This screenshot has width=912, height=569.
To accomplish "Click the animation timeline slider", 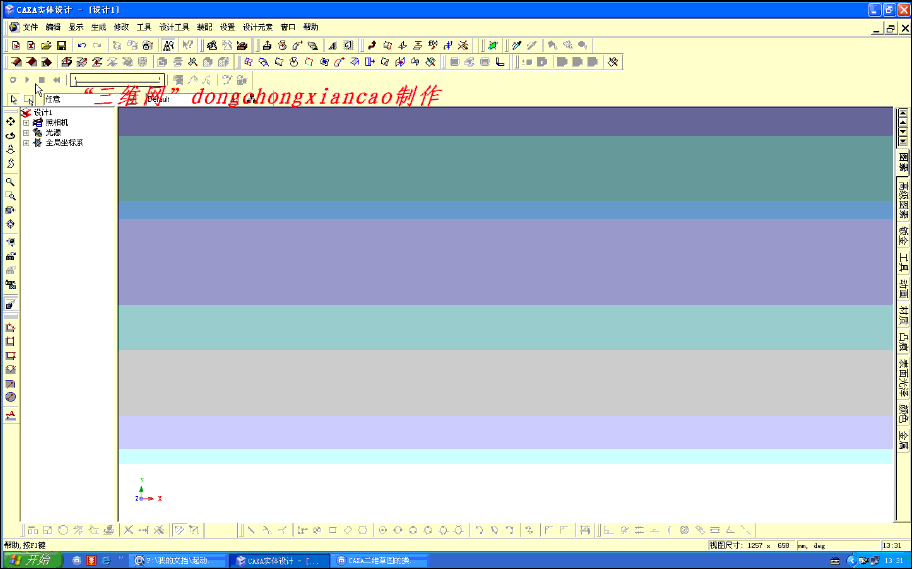I will point(118,80).
